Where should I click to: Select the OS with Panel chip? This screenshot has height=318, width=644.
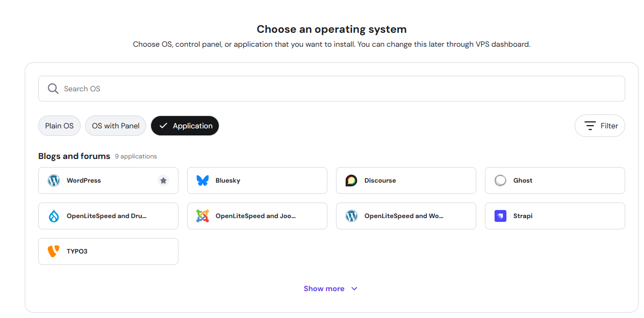pyautogui.click(x=116, y=126)
